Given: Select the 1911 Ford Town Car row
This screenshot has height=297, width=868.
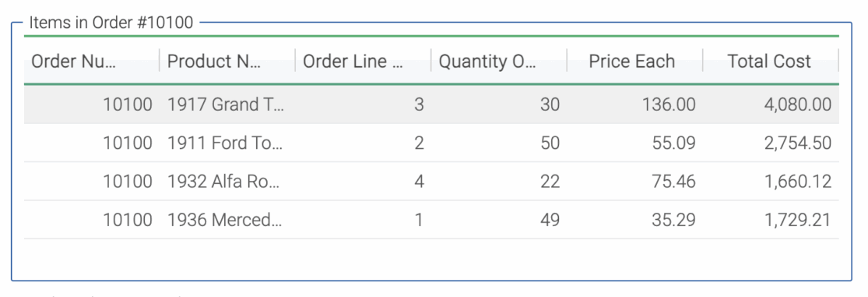Looking at the screenshot, I should [x=431, y=143].
